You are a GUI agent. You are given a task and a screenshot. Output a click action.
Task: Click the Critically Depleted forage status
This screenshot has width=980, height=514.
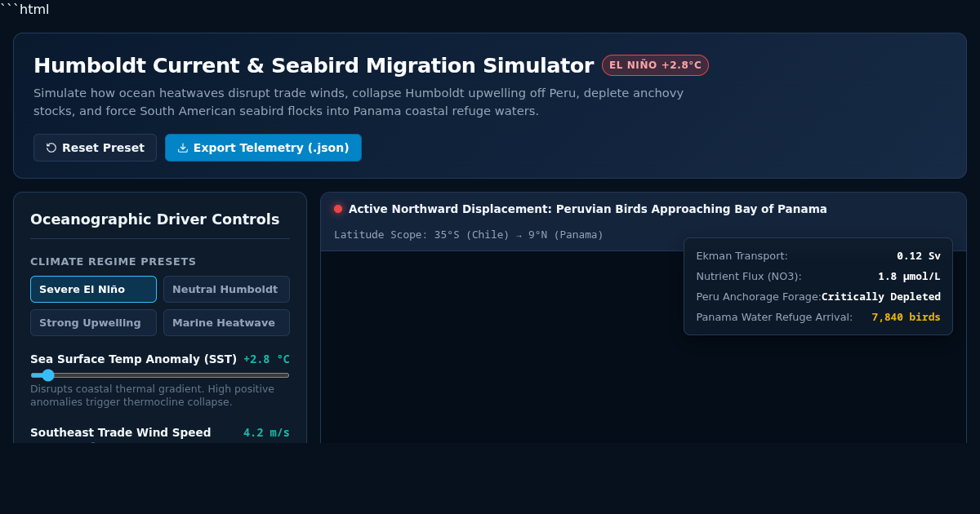point(881,296)
